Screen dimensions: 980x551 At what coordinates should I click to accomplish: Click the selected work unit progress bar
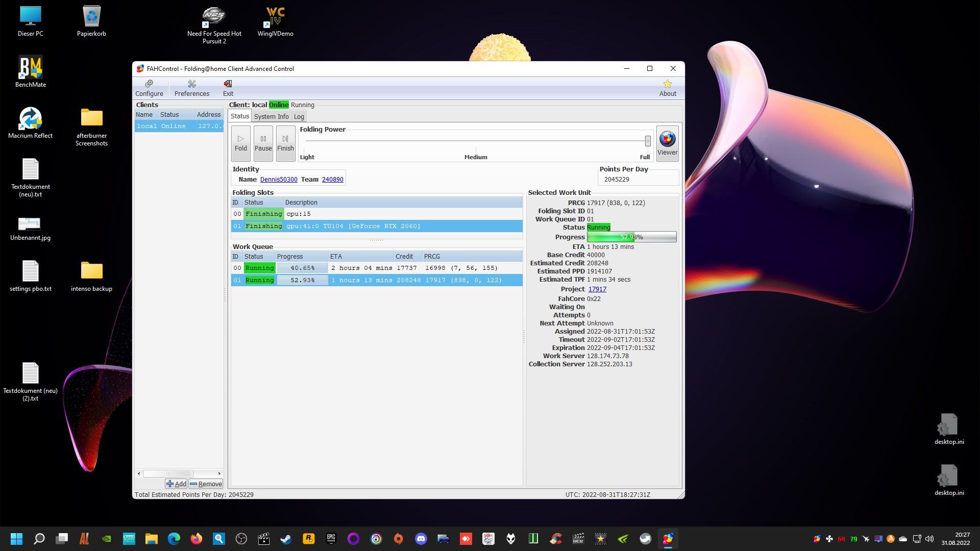[x=631, y=237]
